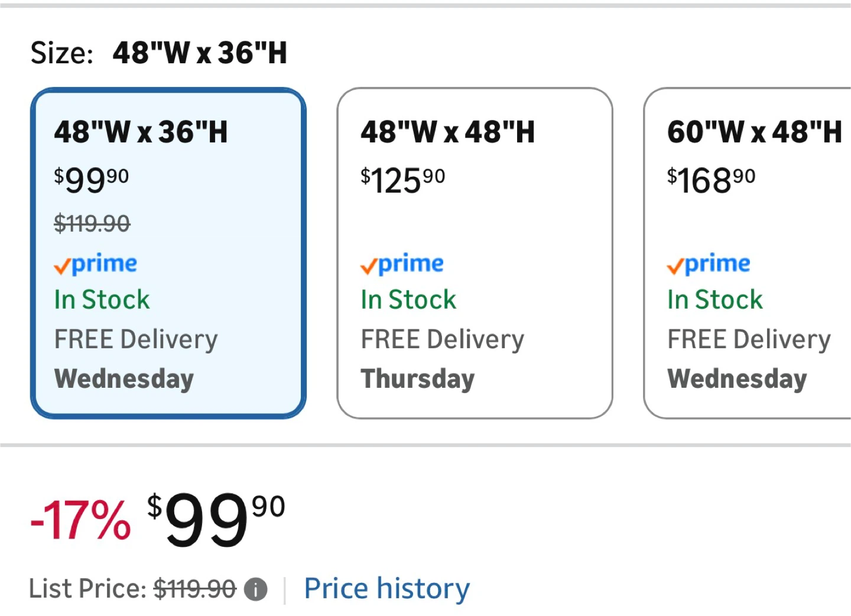Click In Stock text in 48x48 card

point(408,300)
